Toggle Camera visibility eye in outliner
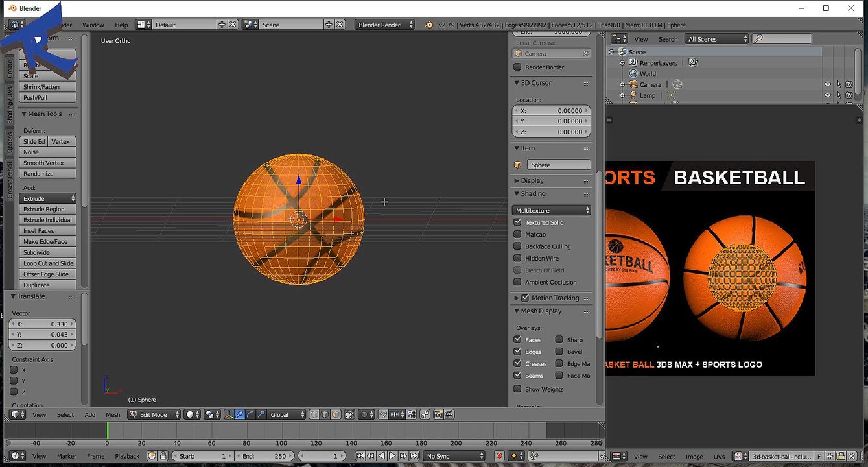 pos(827,84)
